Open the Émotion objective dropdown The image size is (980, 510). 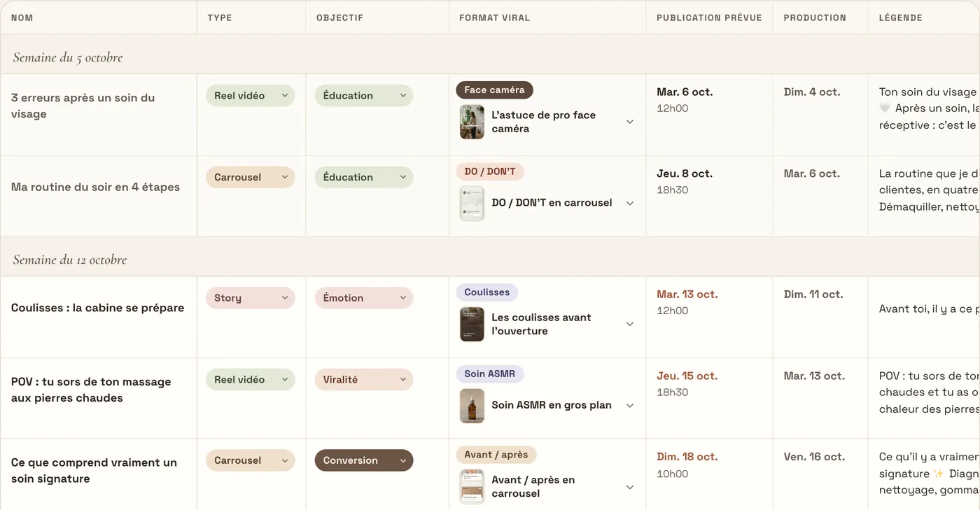(363, 298)
